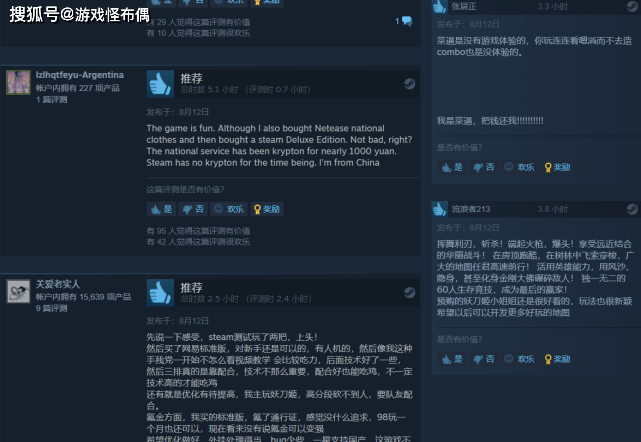This screenshot has height=442, width=641.
Task: Click Steam icon in 流浪者213 review header
Action: click(632, 209)
